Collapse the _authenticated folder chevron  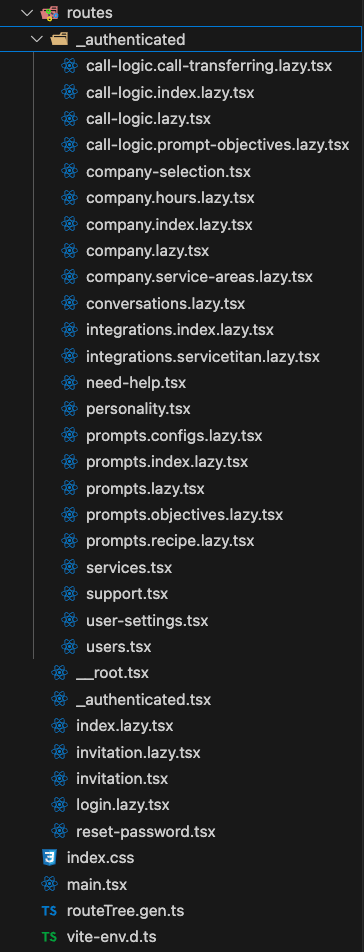[x=38, y=39]
